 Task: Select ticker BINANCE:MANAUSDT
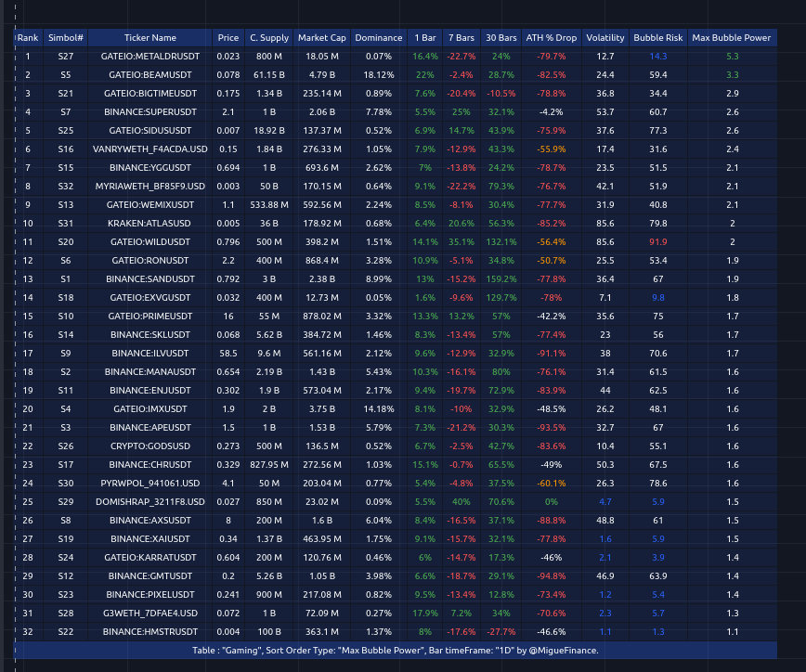pyautogui.click(x=150, y=371)
